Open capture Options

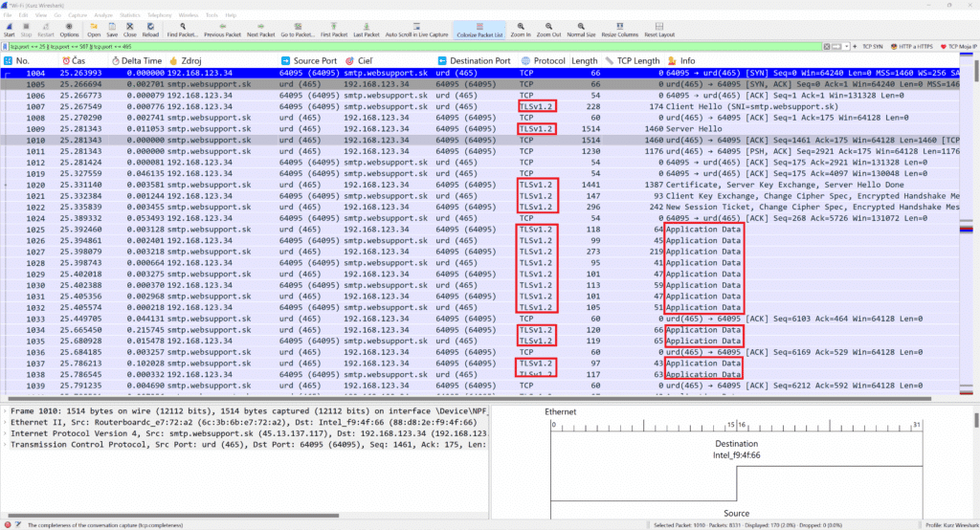pyautogui.click(x=69, y=30)
